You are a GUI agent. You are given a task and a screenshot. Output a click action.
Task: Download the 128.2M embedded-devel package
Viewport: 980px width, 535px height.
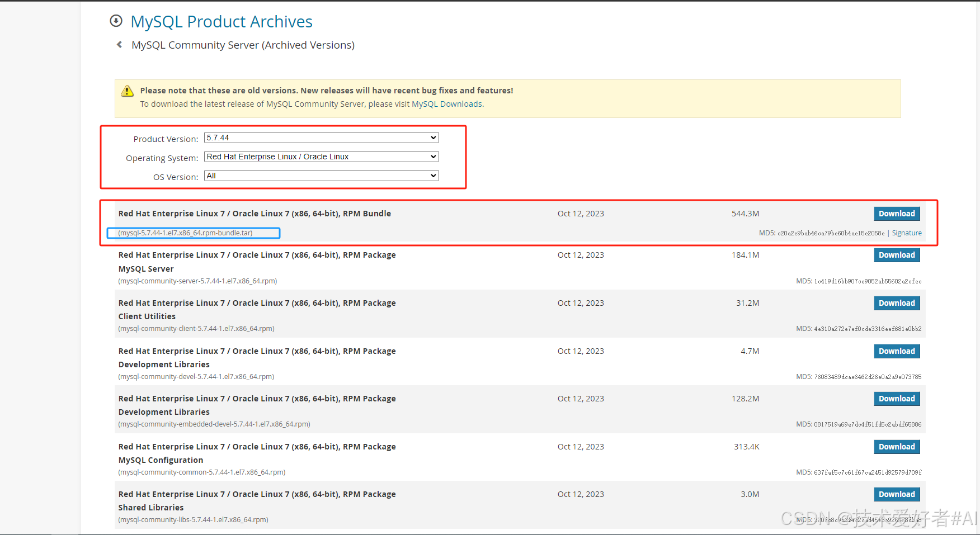pyautogui.click(x=896, y=399)
